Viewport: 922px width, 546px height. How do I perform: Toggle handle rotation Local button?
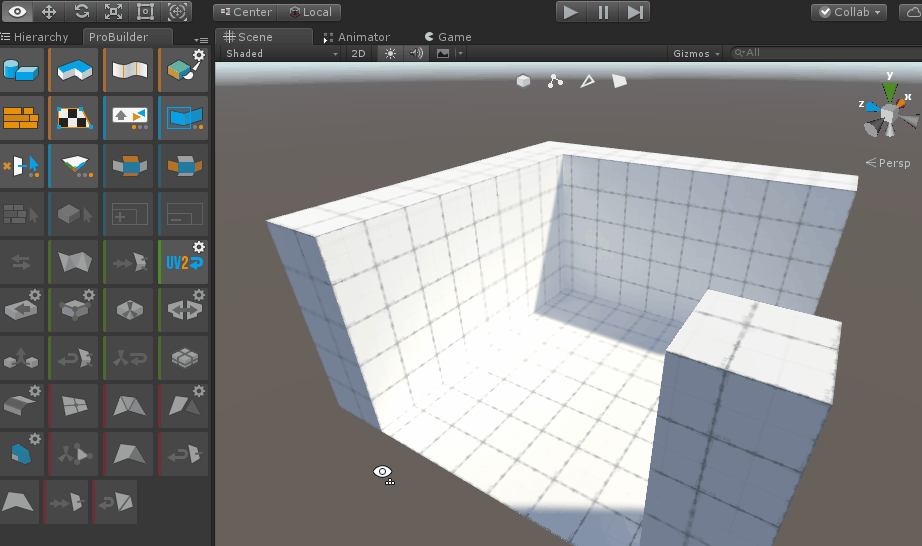309,12
